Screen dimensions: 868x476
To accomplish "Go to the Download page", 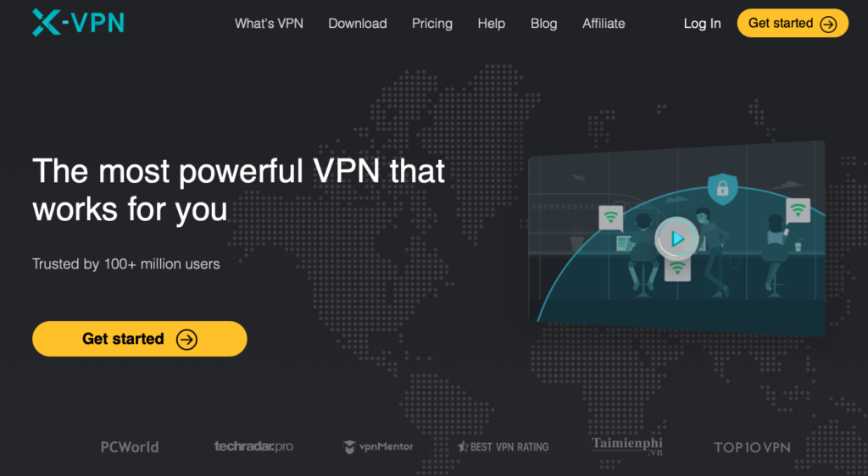I will (358, 24).
